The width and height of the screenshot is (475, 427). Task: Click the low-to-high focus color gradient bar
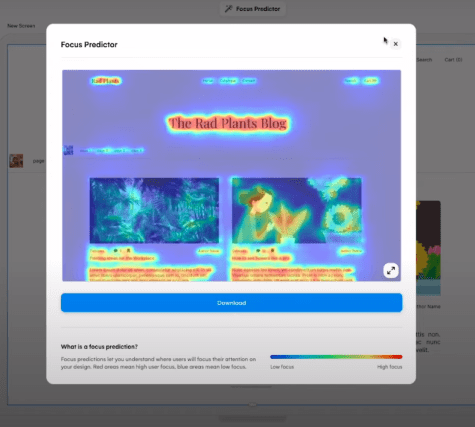point(336,357)
